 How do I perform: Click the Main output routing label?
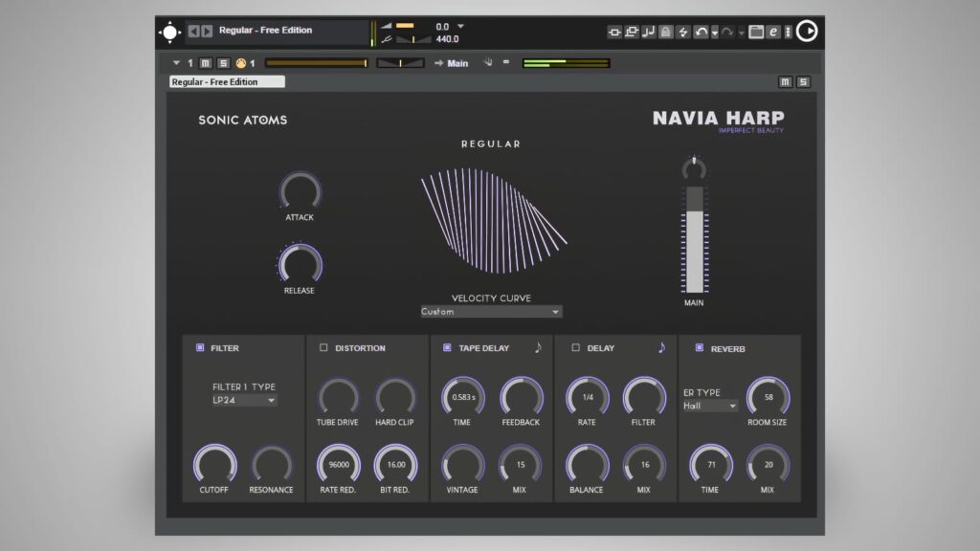pos(457,63)
